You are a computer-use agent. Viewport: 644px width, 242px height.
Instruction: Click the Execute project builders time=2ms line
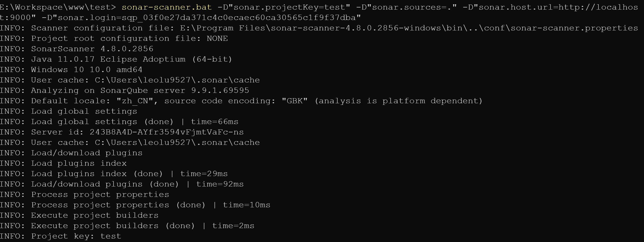point(143,226)
